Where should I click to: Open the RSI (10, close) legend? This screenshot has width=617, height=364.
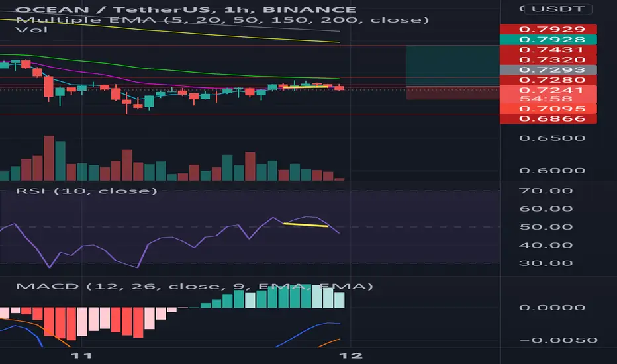(86, 191)
